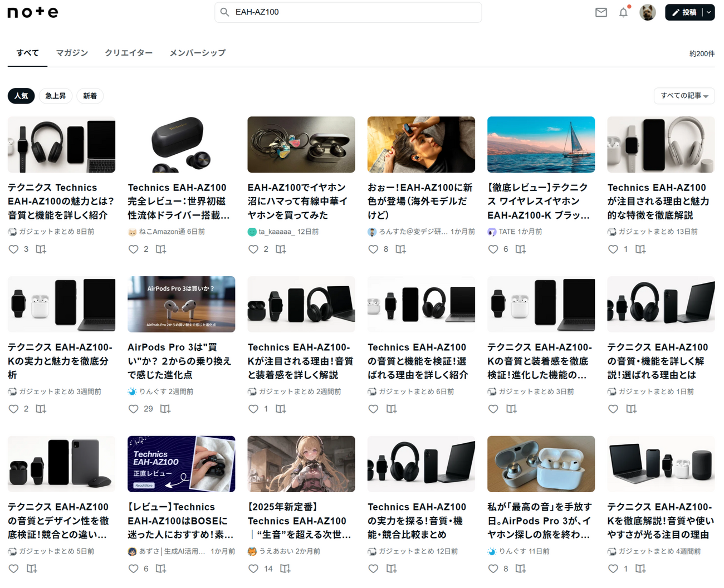This screenshot has height=588, width=724.
Task: Open the 'AirPods Pro 3は買いか？' thumbnail image
Action: 182,304
